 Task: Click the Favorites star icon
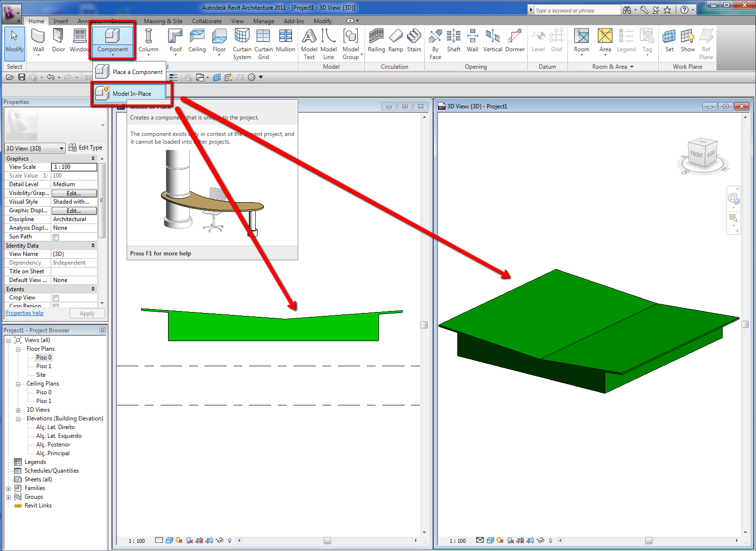[x=668, y=10]
